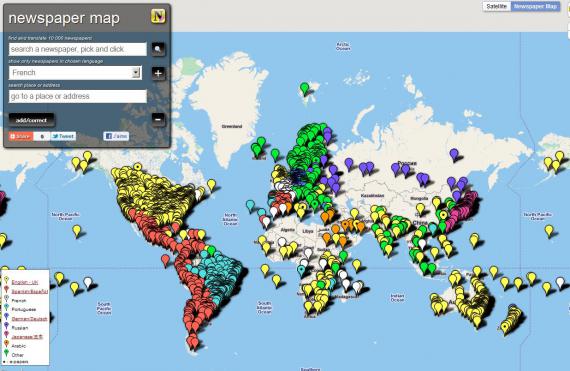Zoom out with the minus icon

pyautogui.click(x=158, y=119)
